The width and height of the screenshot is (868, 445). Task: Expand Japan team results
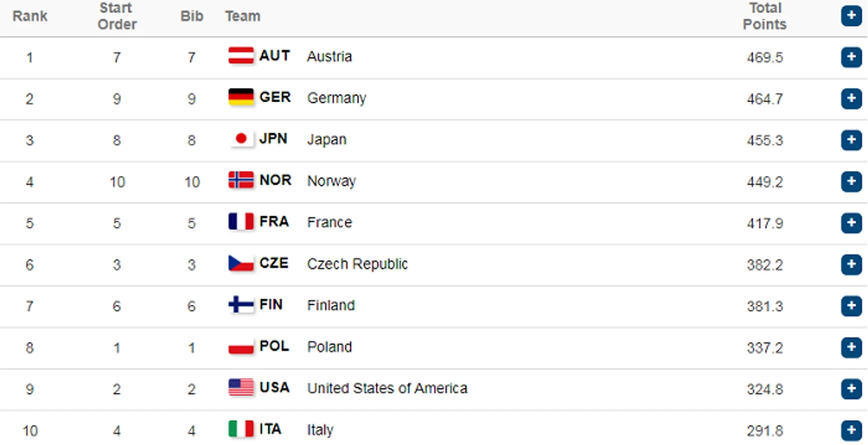click(851, 140)
